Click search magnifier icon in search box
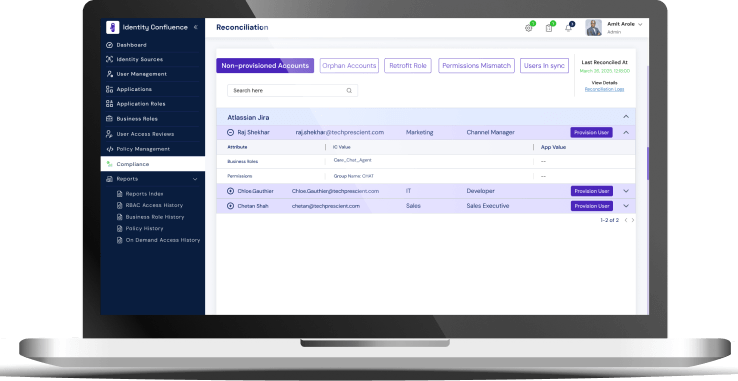This screenshot has width=738, height=381. coord(349,90)
